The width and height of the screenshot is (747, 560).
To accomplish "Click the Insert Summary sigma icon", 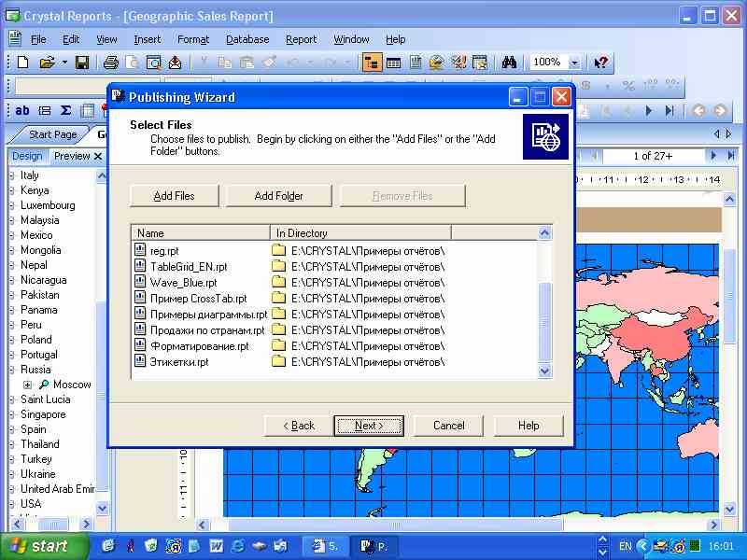I will coord(65,111).
